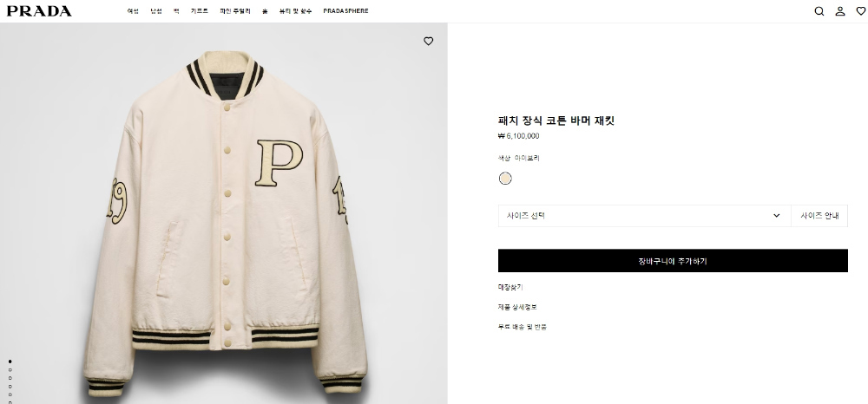
Task: Open the snowflake holiday menu icon
Action: click(265, 11)
